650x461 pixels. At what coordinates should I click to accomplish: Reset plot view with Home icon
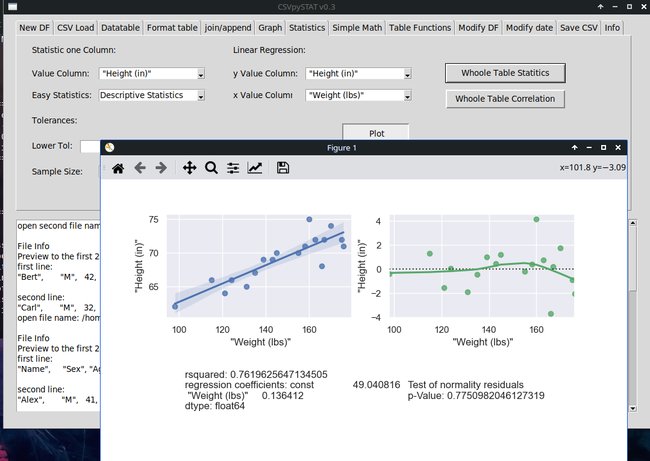118,168
